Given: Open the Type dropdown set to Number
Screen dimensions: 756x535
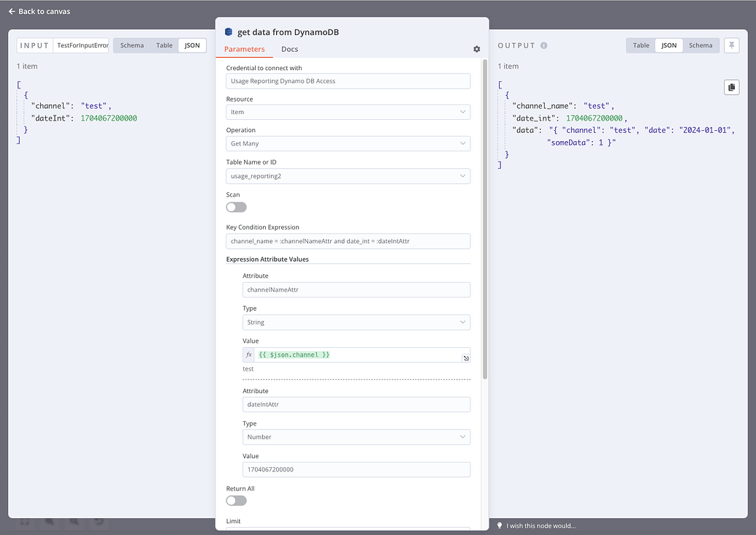Looking at the screenshot, I should (356, 436).
